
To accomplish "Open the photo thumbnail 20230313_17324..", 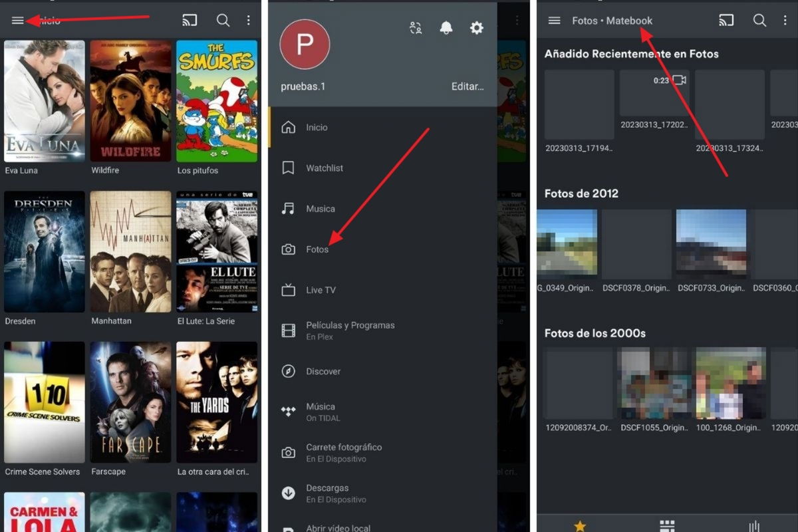I will pos(730,104).
